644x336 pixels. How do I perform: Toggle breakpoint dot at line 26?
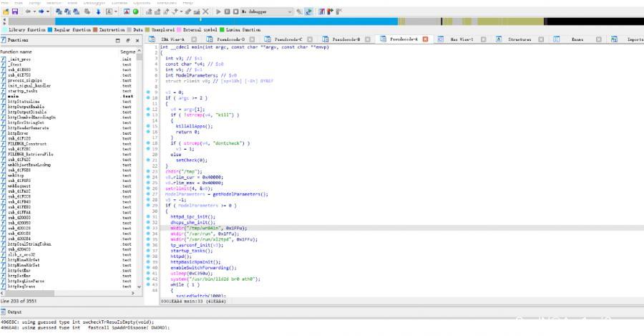pyautogui.click(x=148, y=188)
